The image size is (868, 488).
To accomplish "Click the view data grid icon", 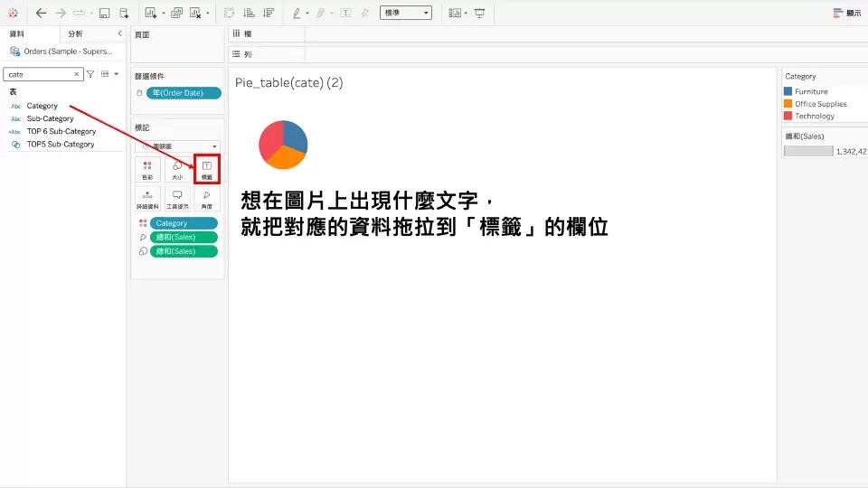I will pos(105,74).
